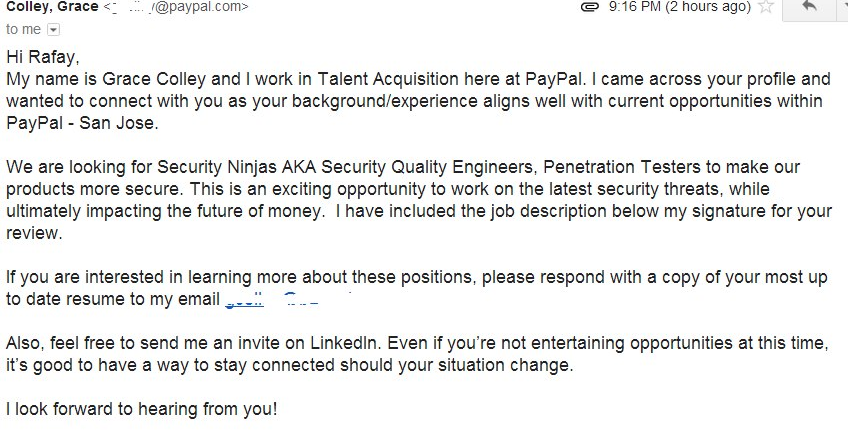The height and width of the screenshot is (443, 856).
Task: Click the line ending with 'review.'
Action: pyautogui.click(x=34, y=233)
